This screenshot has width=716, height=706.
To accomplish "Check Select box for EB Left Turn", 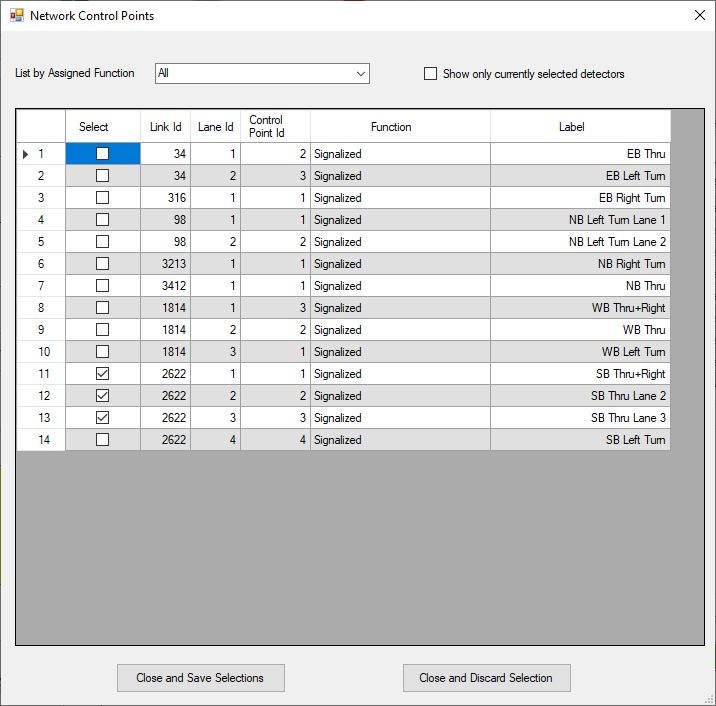I will [102, 175].
